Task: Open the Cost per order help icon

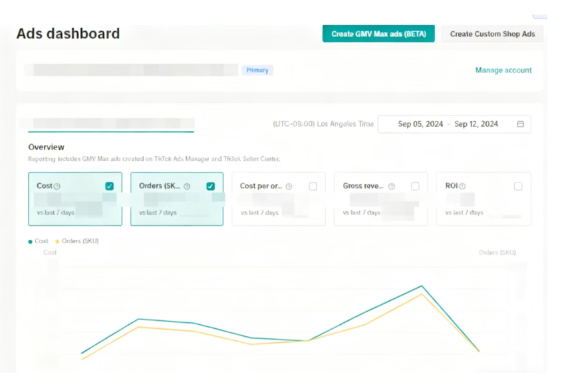Action: pos(289,186)
